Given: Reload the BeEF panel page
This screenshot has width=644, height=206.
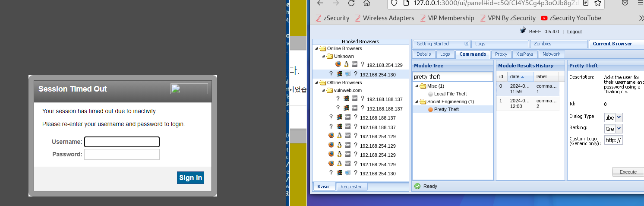Looking at the screenshot, I should pos(351,3).
